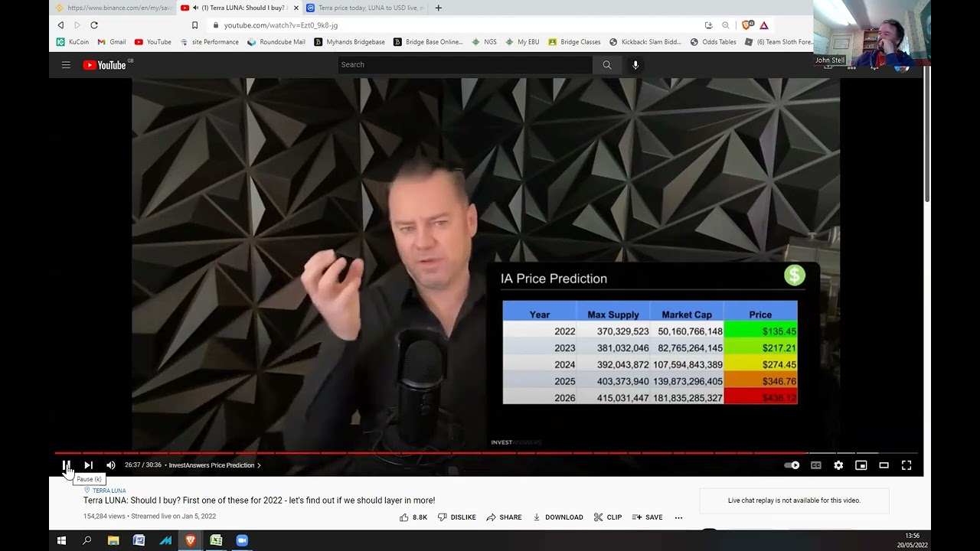Screen dimensions: 980x551
Task: Open the YouTube guide hamburger menu
Action: [x=66, y=65]
